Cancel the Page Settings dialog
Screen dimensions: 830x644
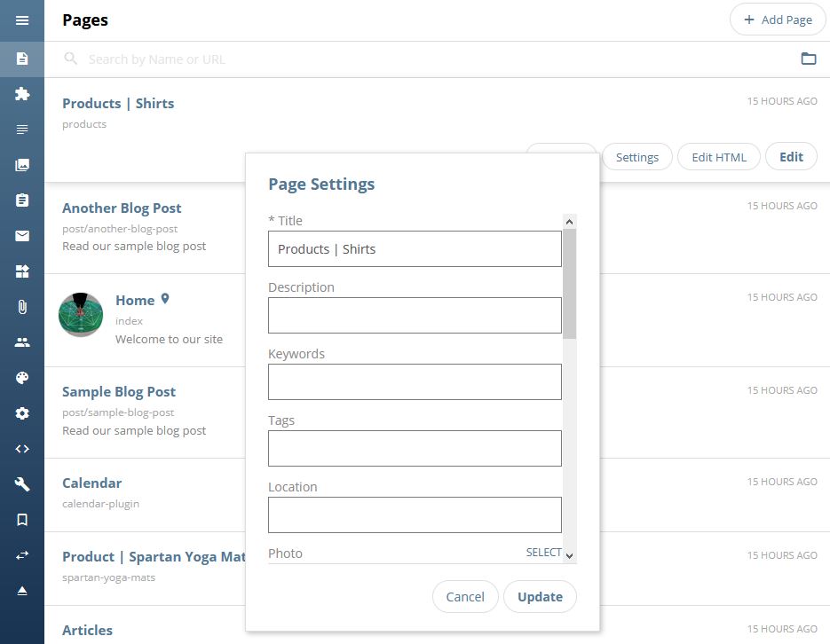coord(465,597)
